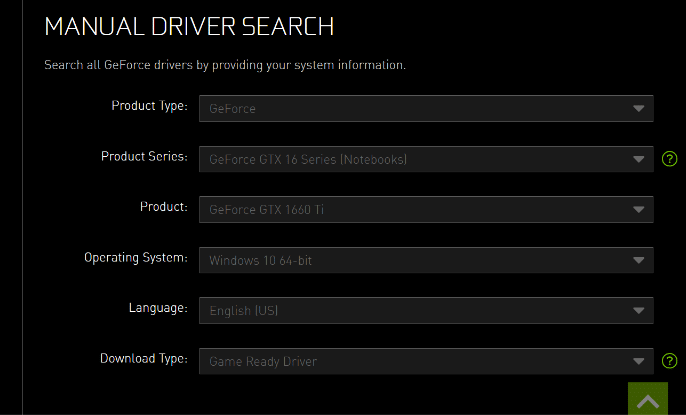Image resolution: width=686 pixels, height=415 pixels.
Task: Click the help icon beside Download Type
Action: point(669,361)
